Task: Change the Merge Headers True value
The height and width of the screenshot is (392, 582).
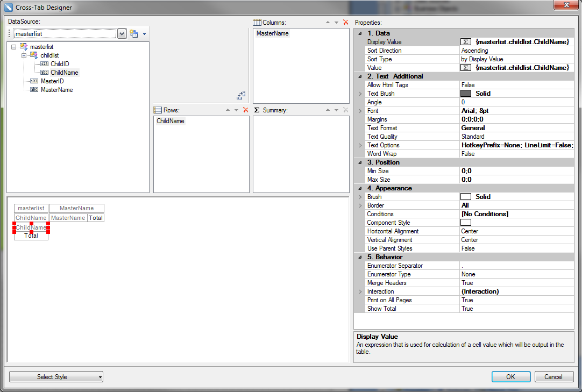Action: tap(517, 283)
